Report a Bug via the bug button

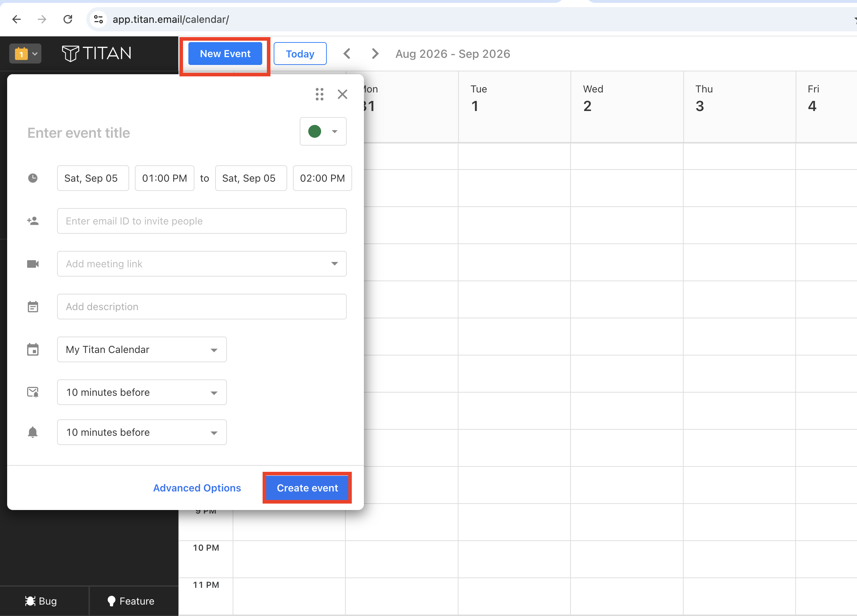pyautogui.click(x=41, y=601)
